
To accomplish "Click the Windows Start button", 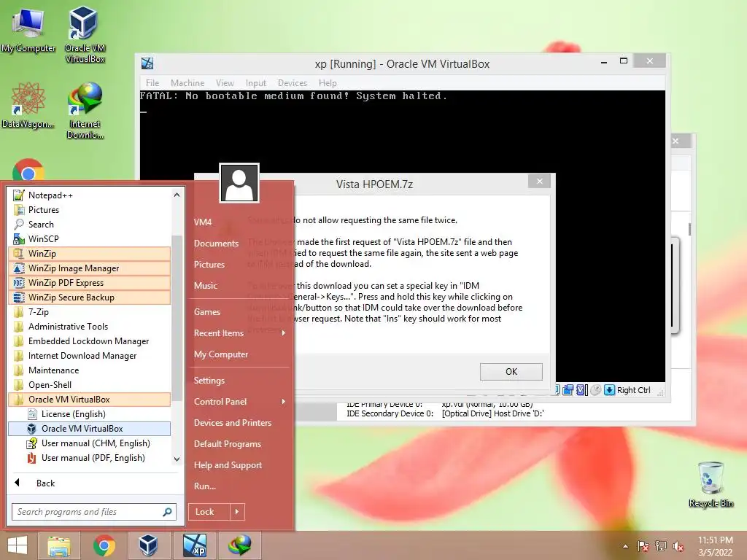I will pos(18,545).
